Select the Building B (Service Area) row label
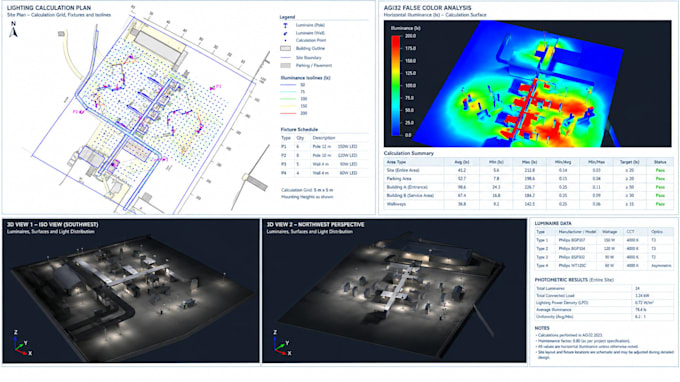 tap(410, 196)
